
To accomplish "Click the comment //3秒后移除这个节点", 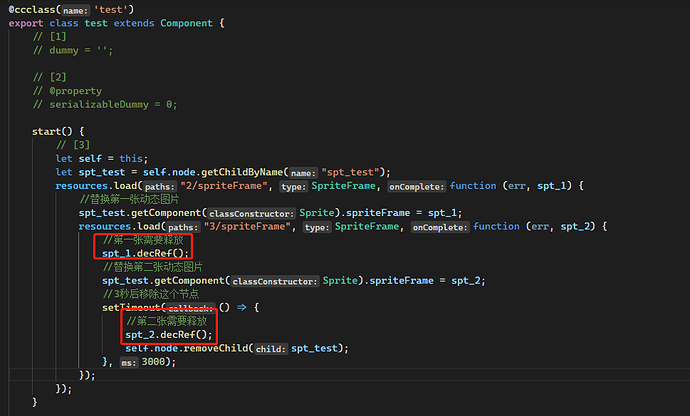I will pyautogui.click(x=150, y=294).
